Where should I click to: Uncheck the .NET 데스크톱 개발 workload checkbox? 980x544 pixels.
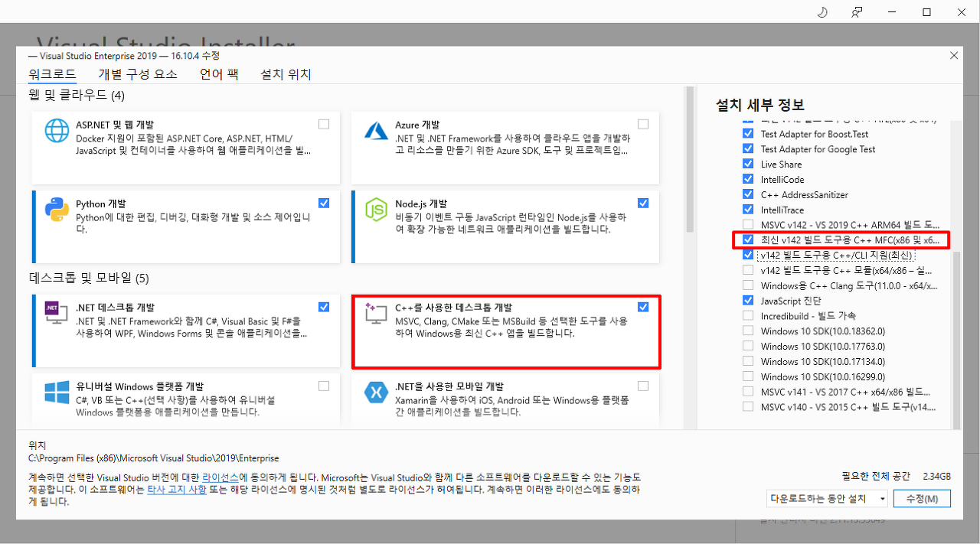tap(324, 307)
